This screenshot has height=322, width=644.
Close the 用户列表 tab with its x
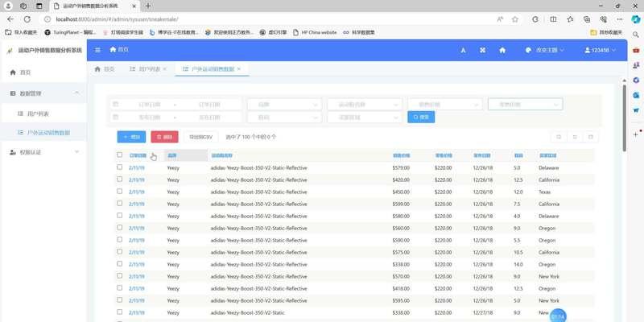[165, 69]
